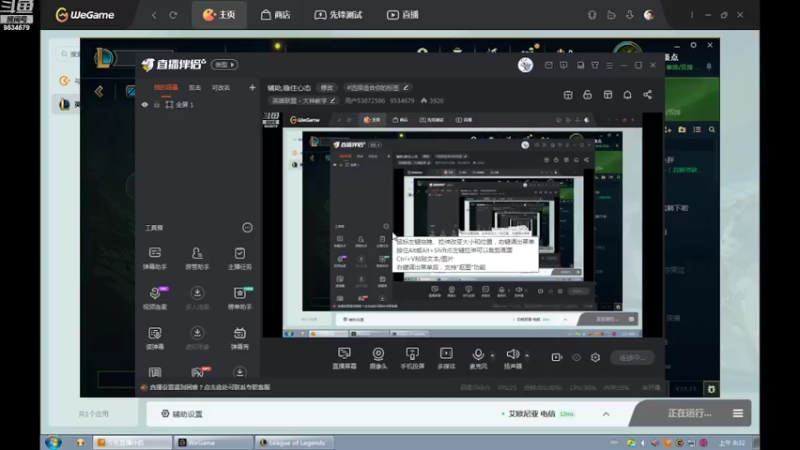This screenshot has width=800, height=450.
Task: Open 视频连麦 tool in toolbox
Action: coord(155,298)
